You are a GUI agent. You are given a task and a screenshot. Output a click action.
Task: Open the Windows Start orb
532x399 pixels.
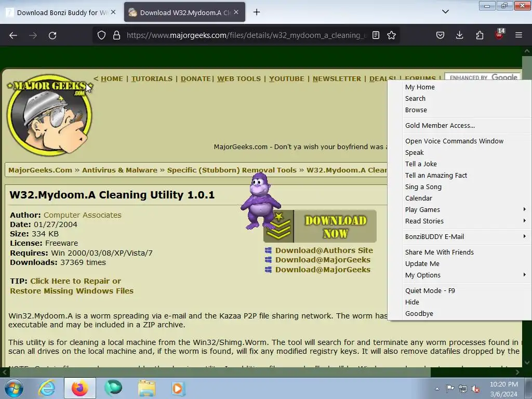coord(14,388)
